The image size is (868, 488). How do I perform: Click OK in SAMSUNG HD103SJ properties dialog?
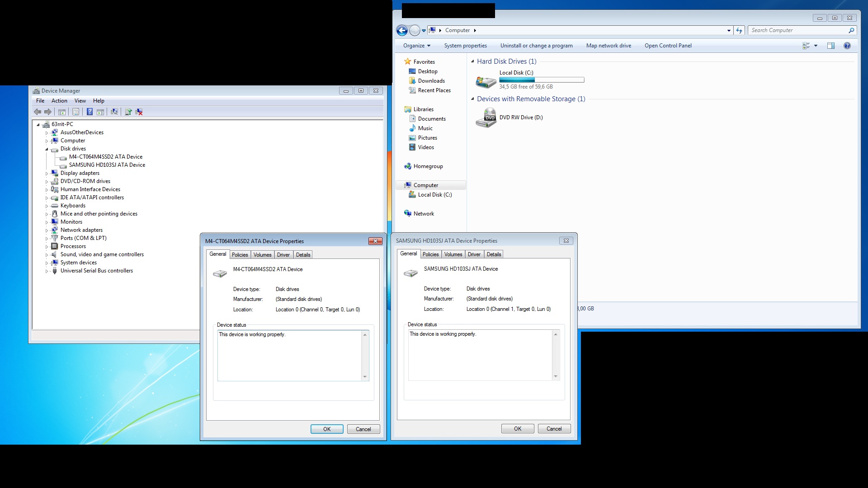click(518, 429)
